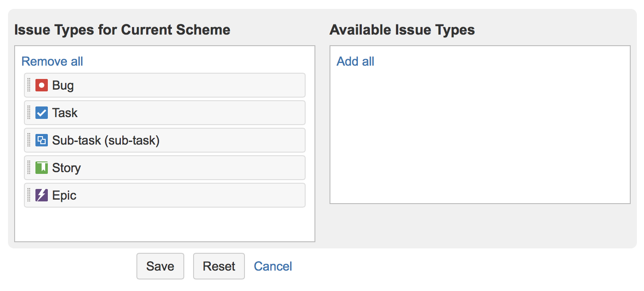Select the Task issue type row
This screenshot has height=291, width=644.
[165, 113]
